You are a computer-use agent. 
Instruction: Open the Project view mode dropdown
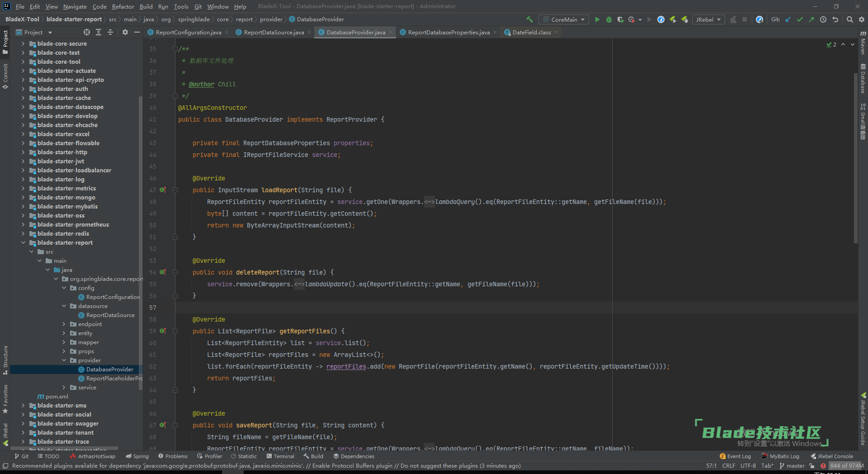point(34,32)
